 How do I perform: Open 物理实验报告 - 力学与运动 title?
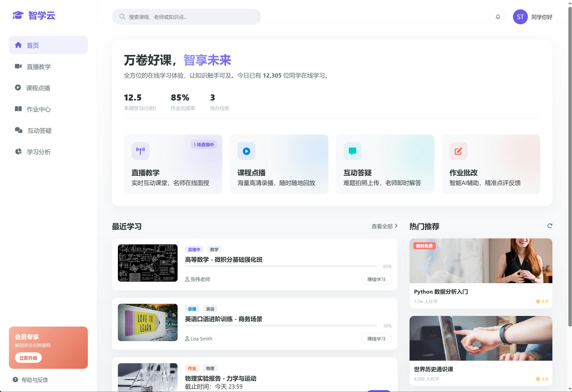[220, 378]
